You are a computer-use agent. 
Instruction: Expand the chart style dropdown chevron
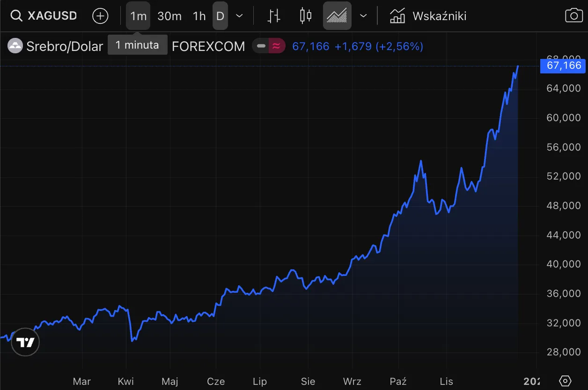click(x=363, y=16)
